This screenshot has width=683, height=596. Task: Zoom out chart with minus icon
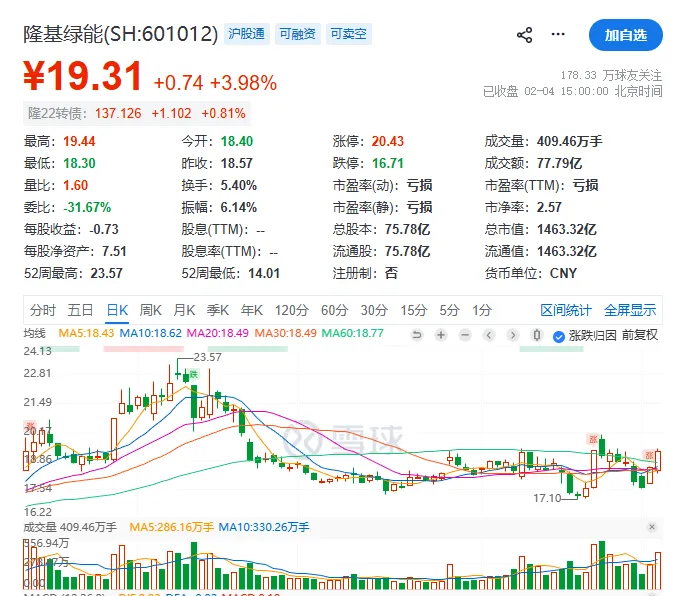click(465, 335)
